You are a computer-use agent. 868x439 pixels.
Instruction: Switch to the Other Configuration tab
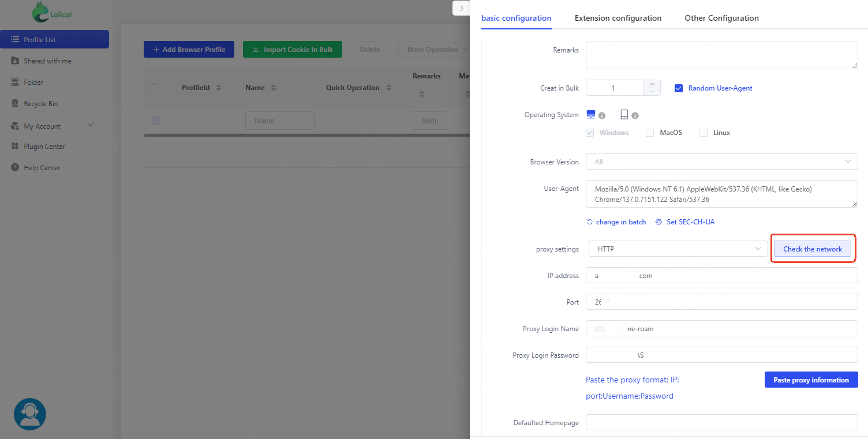721,18
